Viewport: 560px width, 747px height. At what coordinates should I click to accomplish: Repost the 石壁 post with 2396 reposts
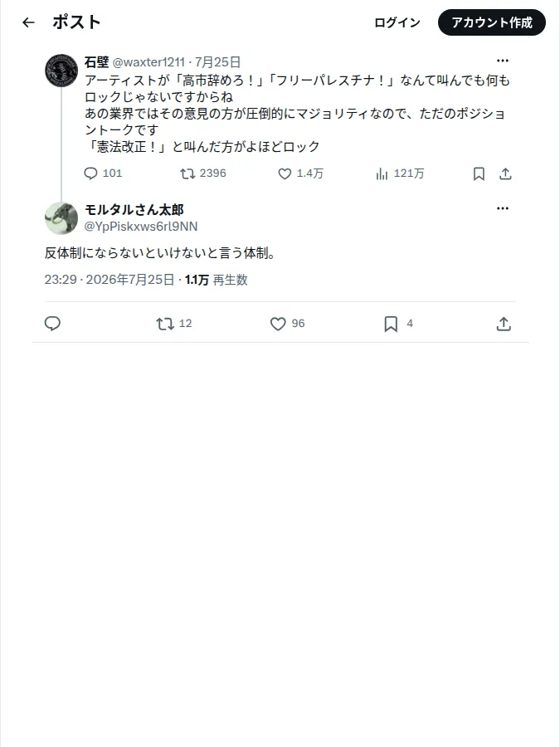[x=187, y=173]
